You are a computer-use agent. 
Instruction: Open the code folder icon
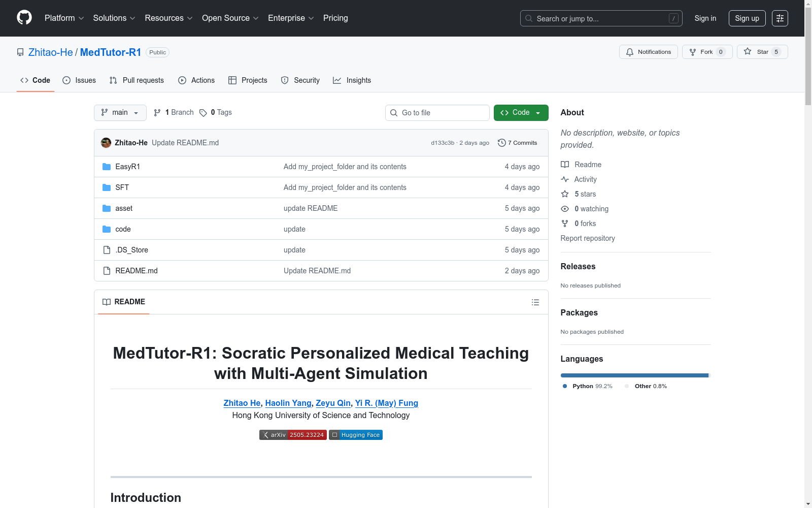point(107,229)
